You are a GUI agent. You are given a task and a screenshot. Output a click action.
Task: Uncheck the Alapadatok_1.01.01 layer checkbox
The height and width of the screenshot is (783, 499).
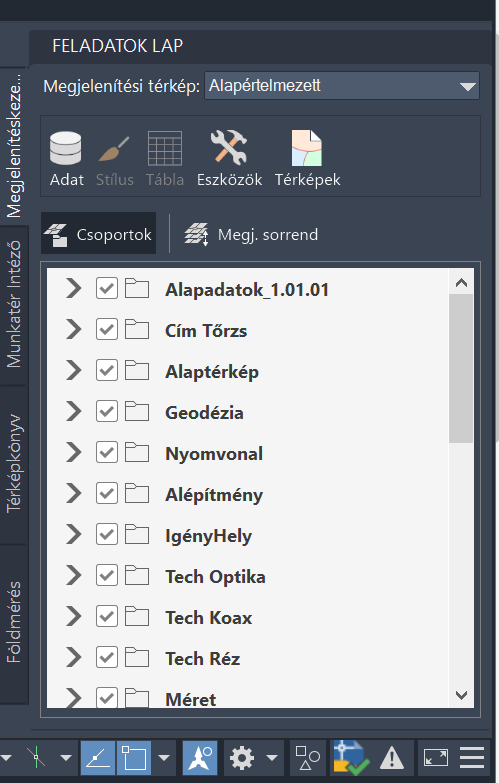coord(106,289)
